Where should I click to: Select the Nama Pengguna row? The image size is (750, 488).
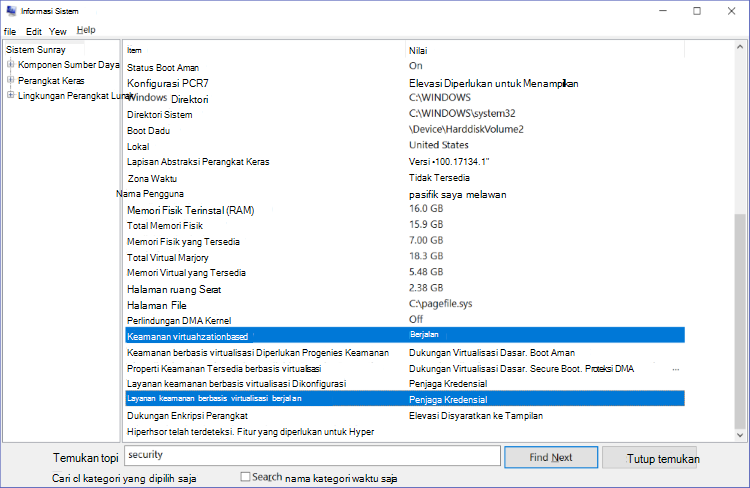pos(405,194)
